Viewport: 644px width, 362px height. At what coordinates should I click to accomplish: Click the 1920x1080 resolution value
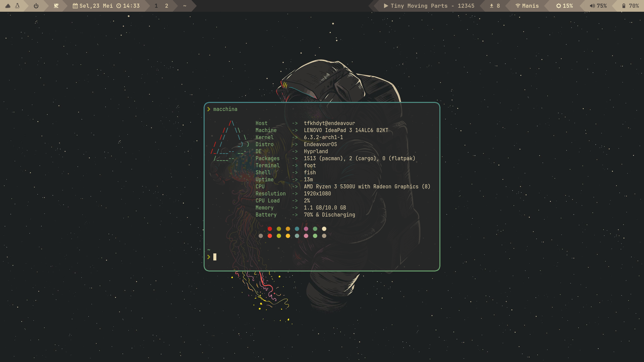[x=317, y=194]
